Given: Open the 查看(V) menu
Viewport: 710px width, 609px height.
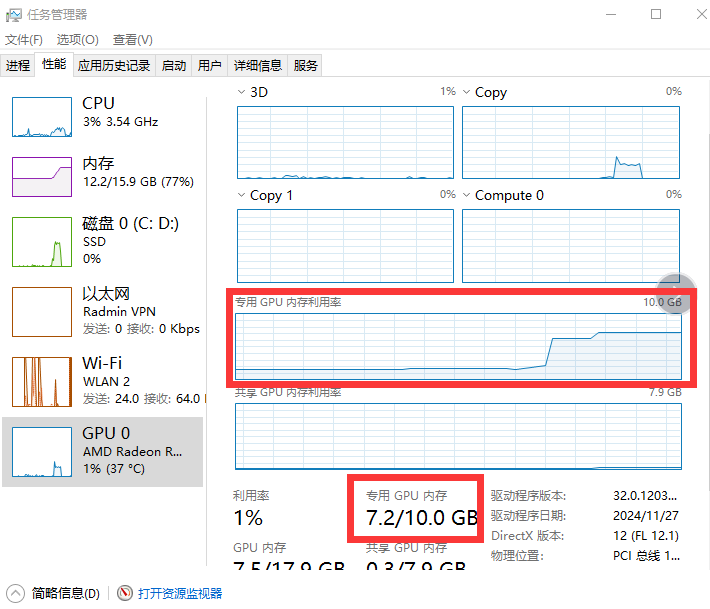Looking at the screenshot, I should (132, 39).
